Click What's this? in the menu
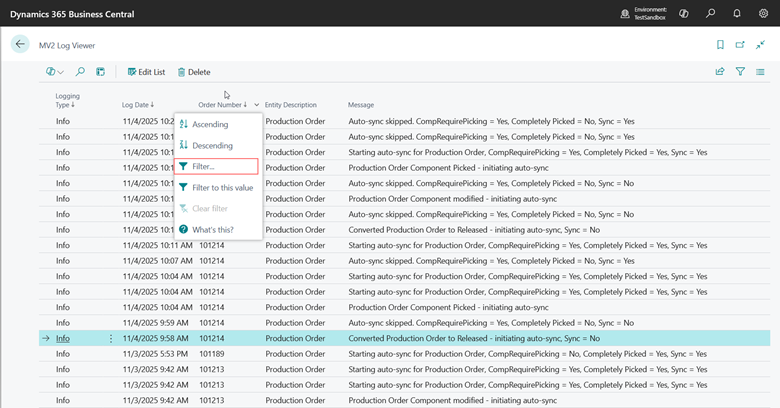Image resolution: width=780 pixels, height=408 pixels. point(218,229)
